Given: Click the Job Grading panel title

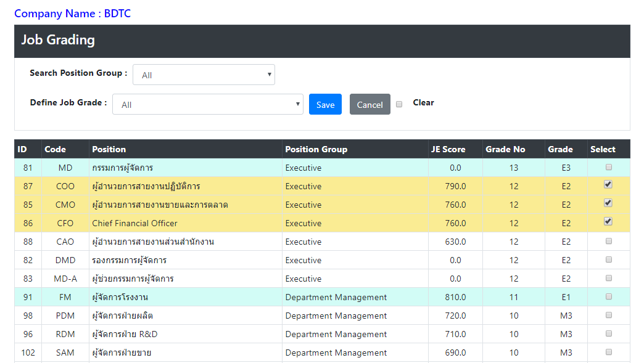Looking at the screenshot, I should pos(58,40).
